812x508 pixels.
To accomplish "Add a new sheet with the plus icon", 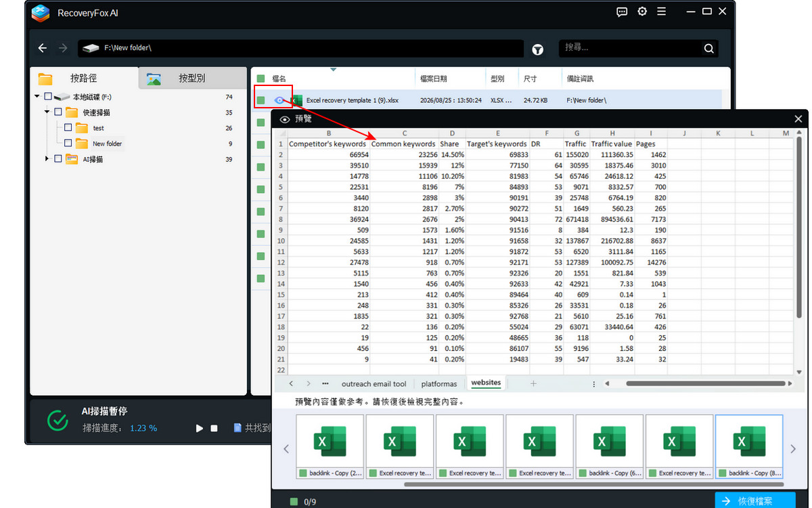I will 533,383.
